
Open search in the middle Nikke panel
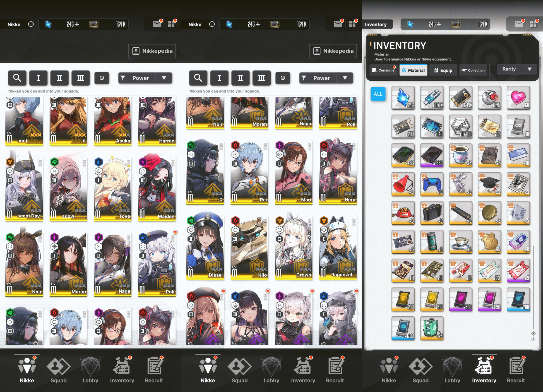pos(198,78)
